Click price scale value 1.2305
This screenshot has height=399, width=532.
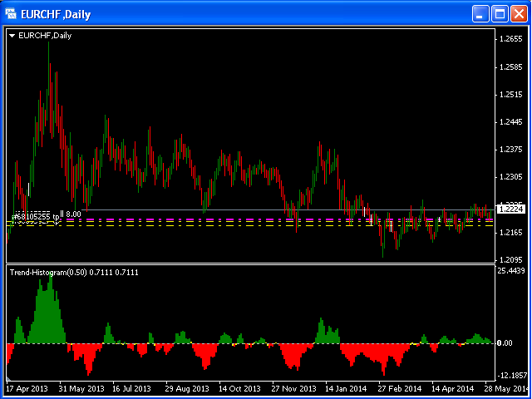[511, 177]
